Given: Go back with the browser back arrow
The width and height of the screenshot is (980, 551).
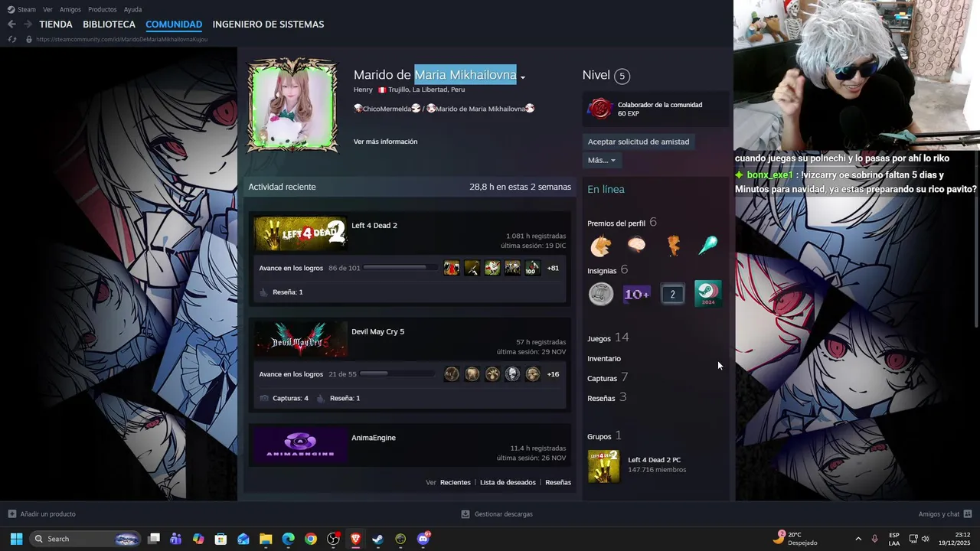Looking at the screenshot, I should [11, 24].
